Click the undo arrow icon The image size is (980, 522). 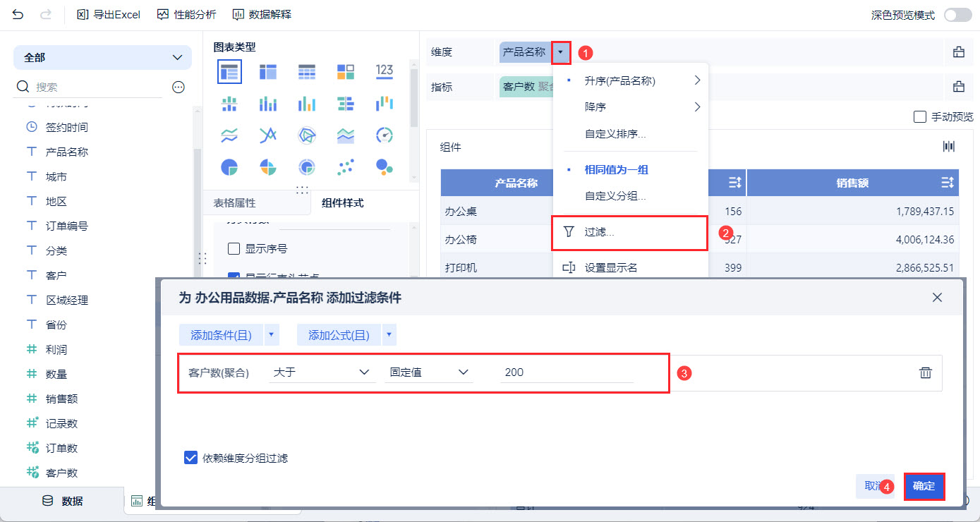coord(18,14)
